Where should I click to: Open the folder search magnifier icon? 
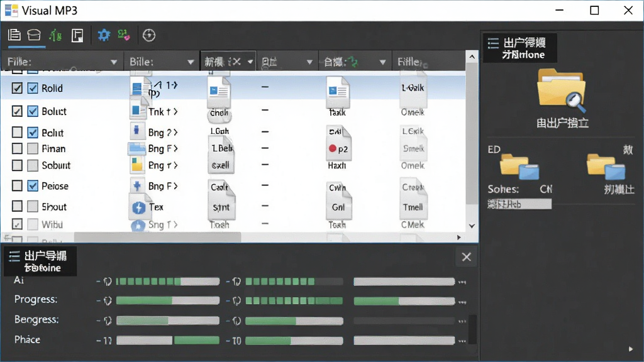(562, 90)
